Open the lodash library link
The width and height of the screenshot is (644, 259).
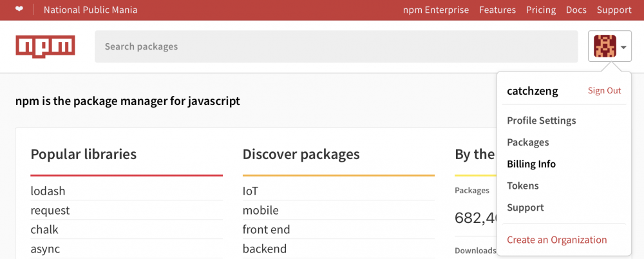tap(48, 191)
